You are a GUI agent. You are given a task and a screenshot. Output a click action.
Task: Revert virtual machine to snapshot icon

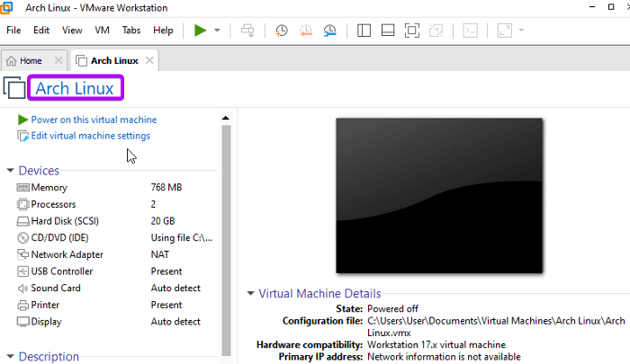306,30
